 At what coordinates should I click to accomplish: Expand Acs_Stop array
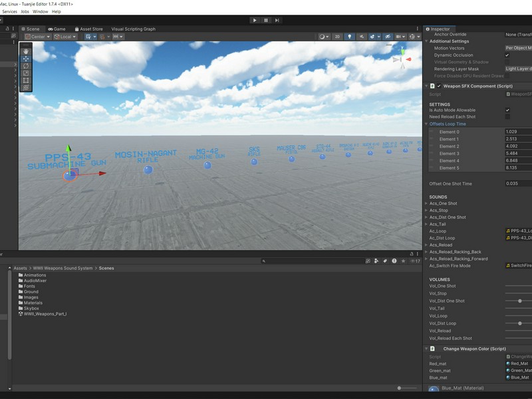(x=426, y=210)
